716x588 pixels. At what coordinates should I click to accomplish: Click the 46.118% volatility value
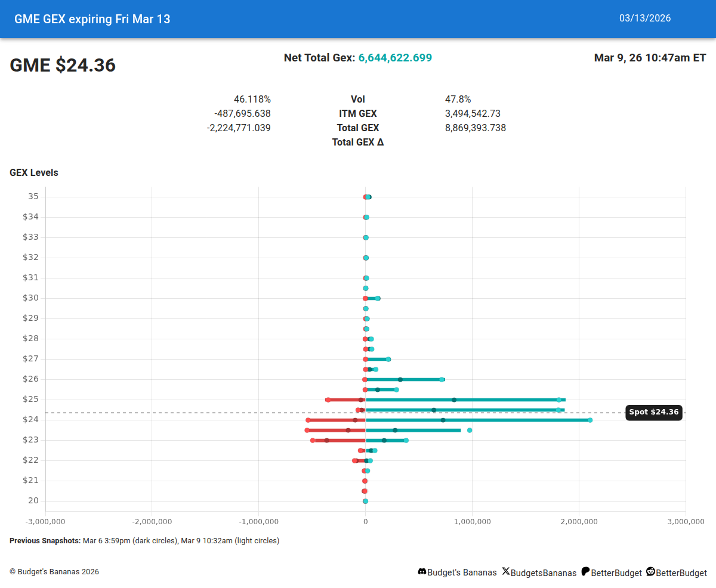tap(252, 100)
